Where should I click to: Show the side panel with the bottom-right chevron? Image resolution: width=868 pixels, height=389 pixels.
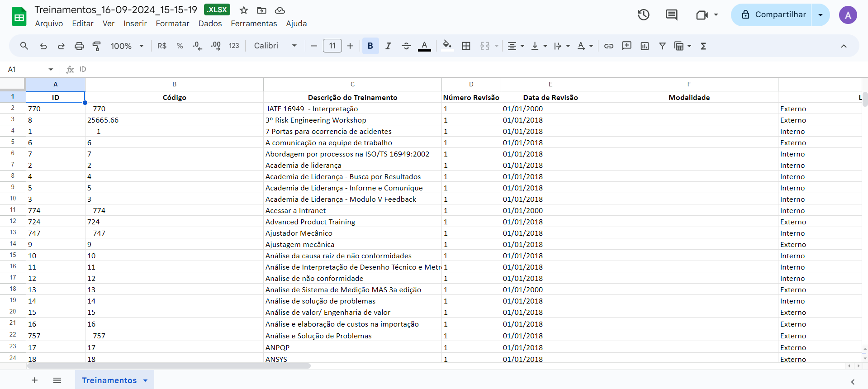coord(853,382)
